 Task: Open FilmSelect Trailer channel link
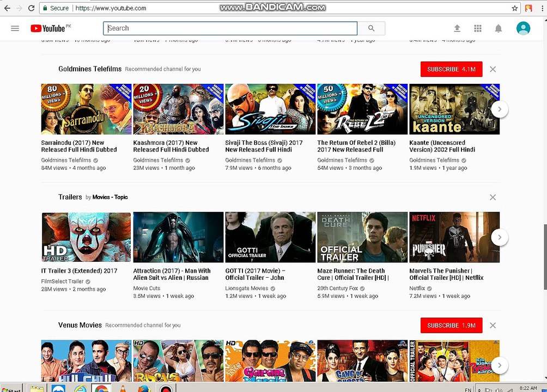[63, 281]
